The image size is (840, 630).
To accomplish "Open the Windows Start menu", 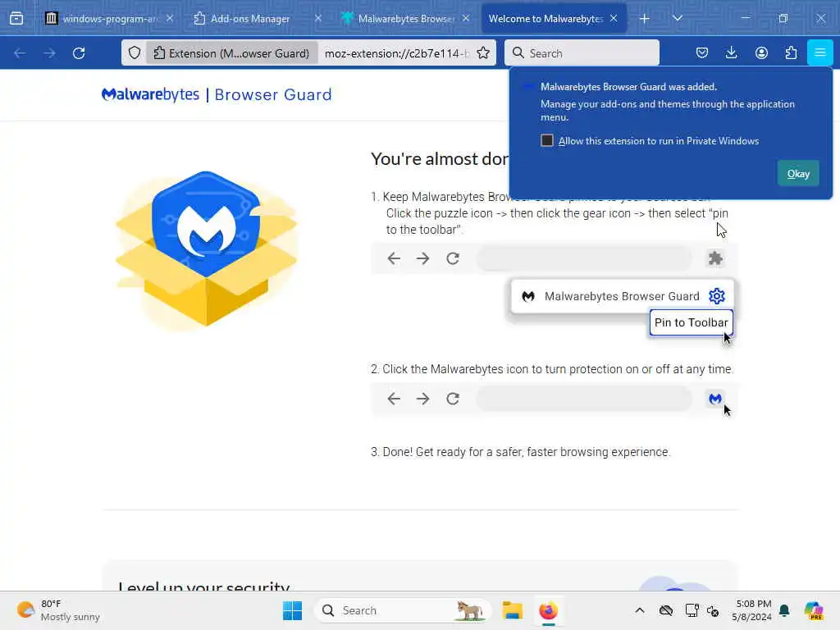I will [293, 610].
